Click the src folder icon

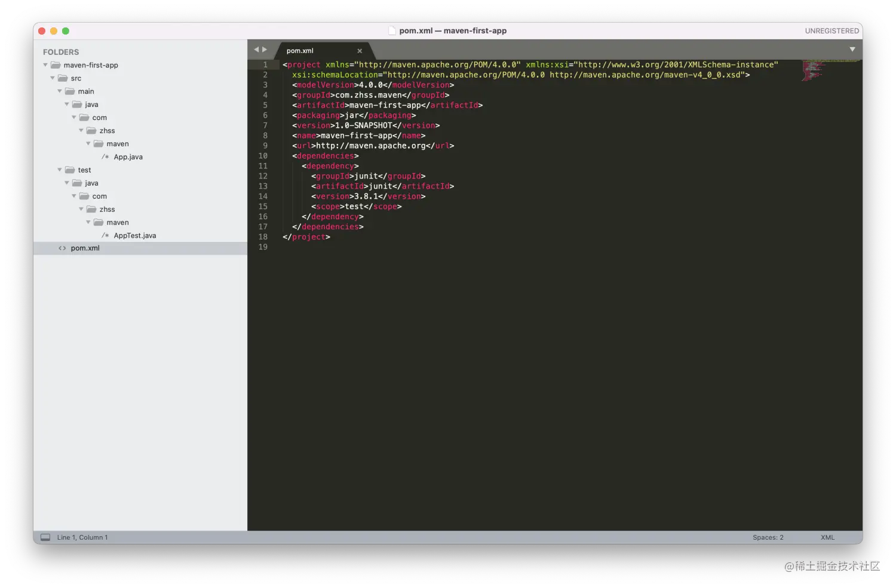[x=63, y=78]
